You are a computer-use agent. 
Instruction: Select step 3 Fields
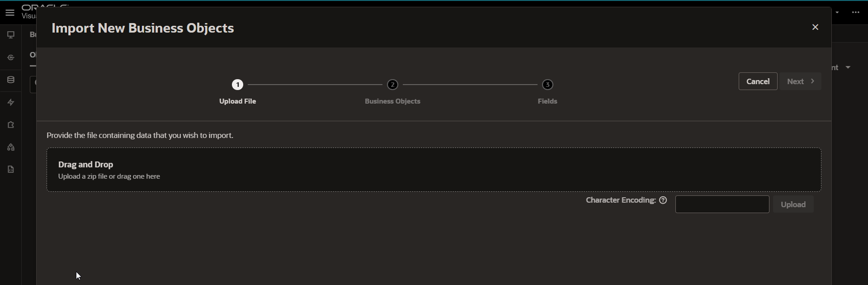[547, 92]
